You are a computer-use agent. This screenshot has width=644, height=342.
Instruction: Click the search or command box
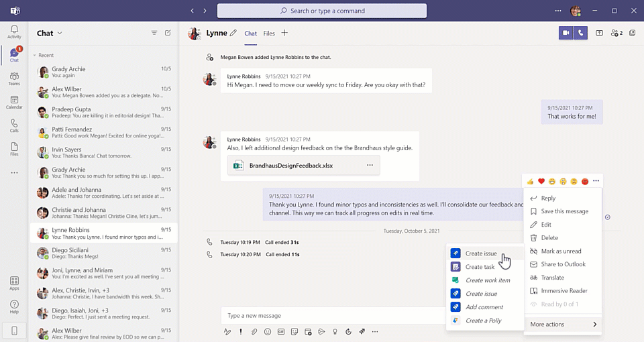click(322, 11)
